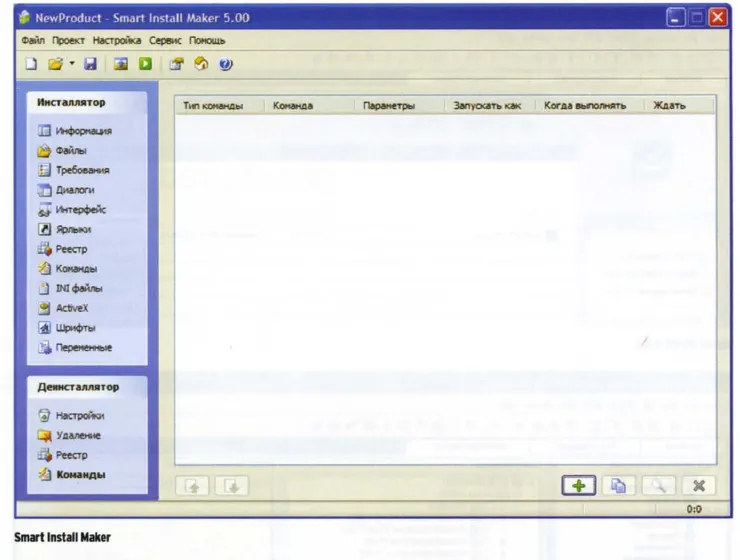Click the green Run test icon

click(x=145, y=64)
